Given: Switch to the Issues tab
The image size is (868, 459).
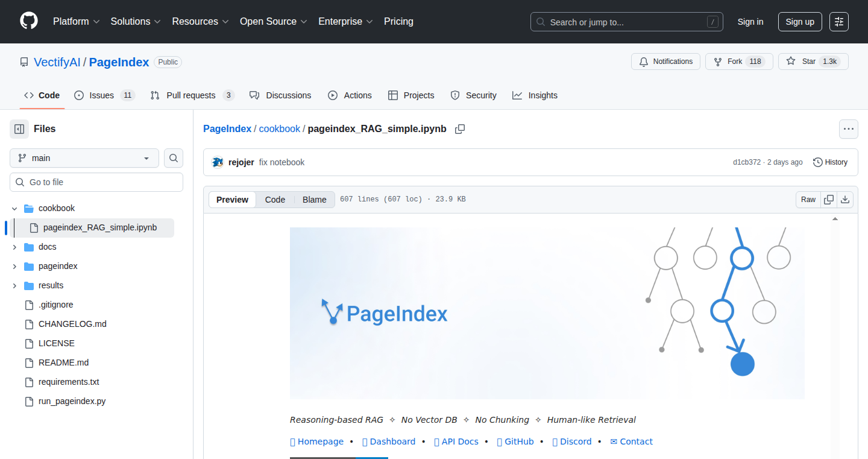Looking at the screenshot, I should (104, 95).
